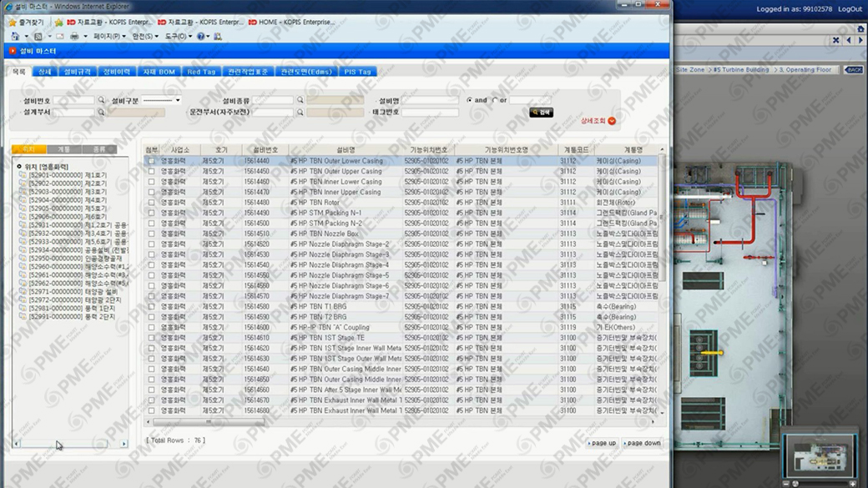Click the add-to-favorites star with green arrow
The image size is (868, 488).
58,23
